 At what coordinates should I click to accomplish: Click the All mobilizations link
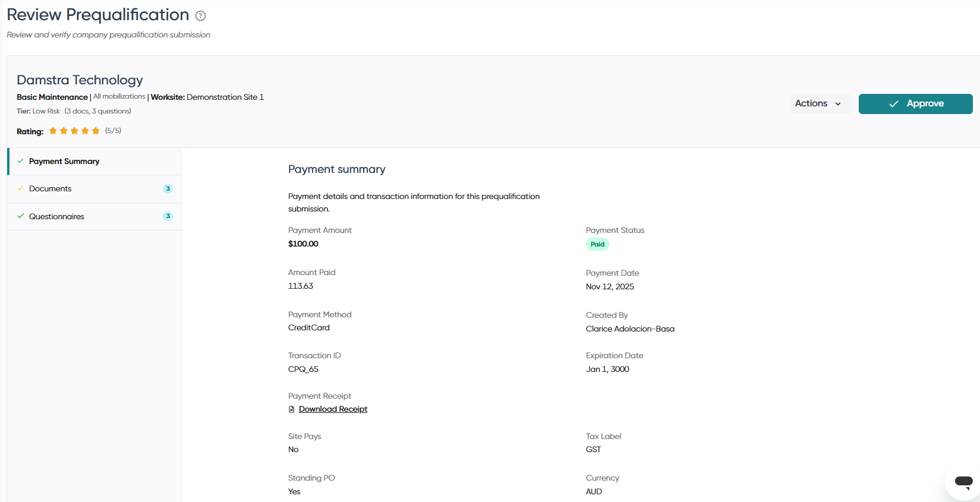tap(119, 96)
